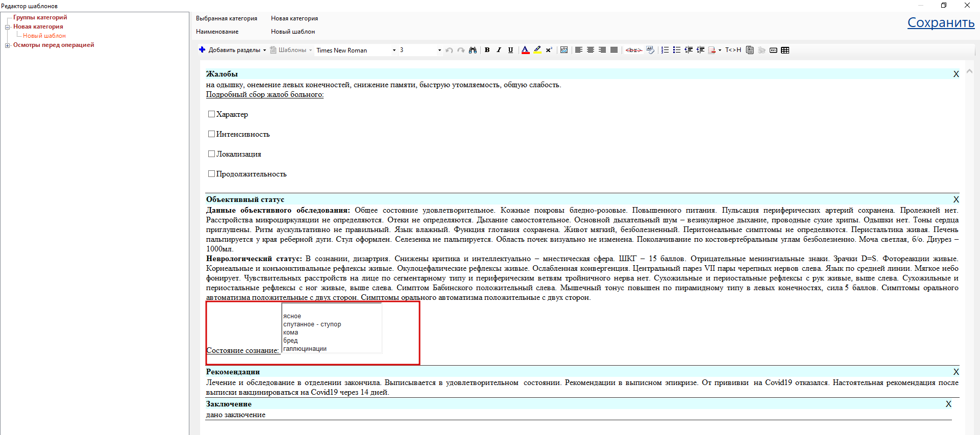Click the Состояние сознание label

(x=242, y=350)
